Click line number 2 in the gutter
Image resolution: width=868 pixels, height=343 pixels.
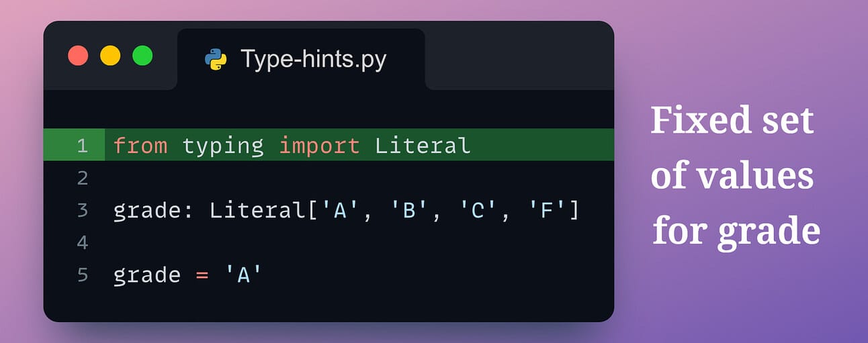coord(83,179)
